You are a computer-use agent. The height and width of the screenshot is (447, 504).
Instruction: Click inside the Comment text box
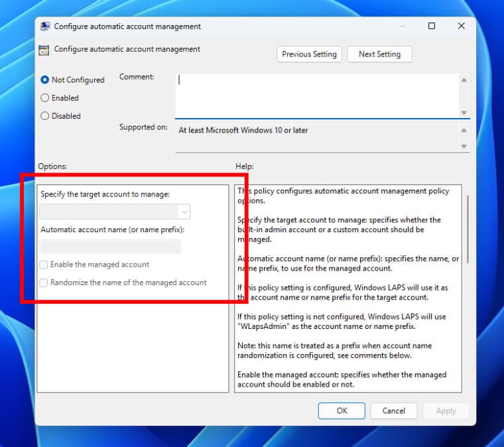(x=316, y=94)
